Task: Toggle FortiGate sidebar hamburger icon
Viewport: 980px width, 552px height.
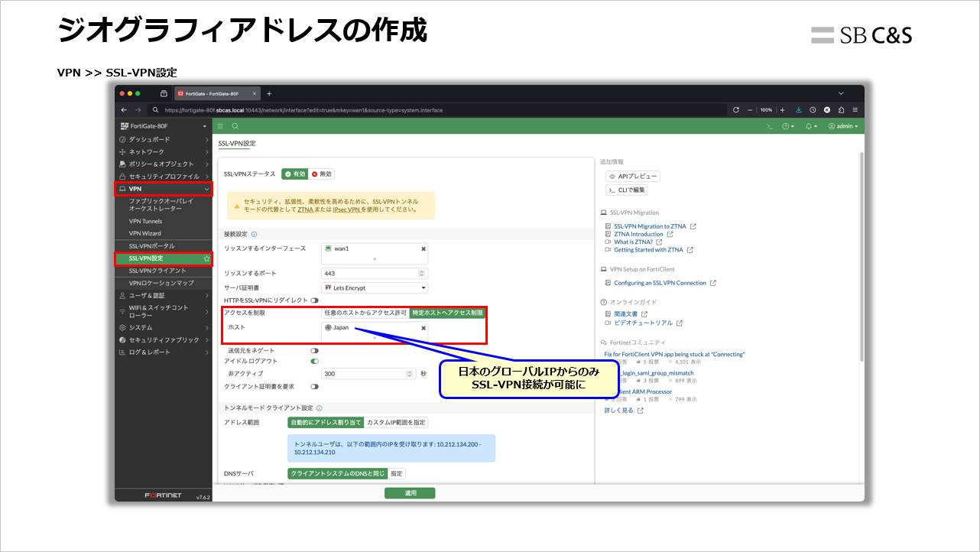Action: click(x=220, y=126)
